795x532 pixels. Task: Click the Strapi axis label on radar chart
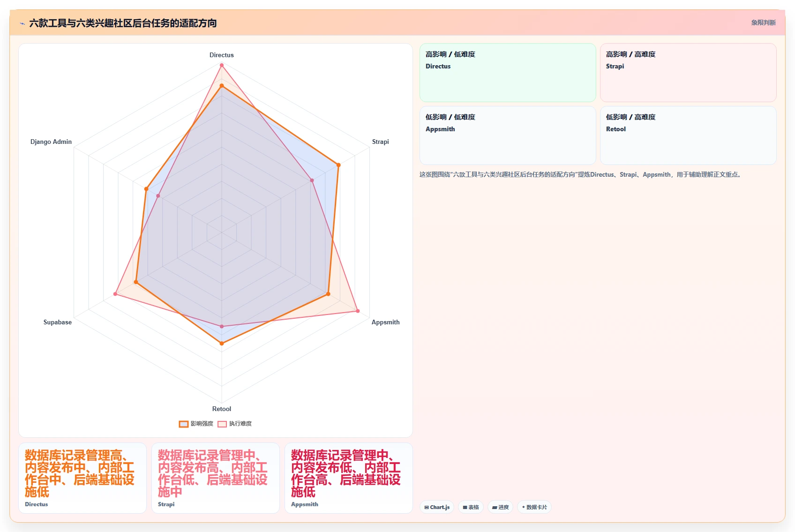click(x=381, y=142)
